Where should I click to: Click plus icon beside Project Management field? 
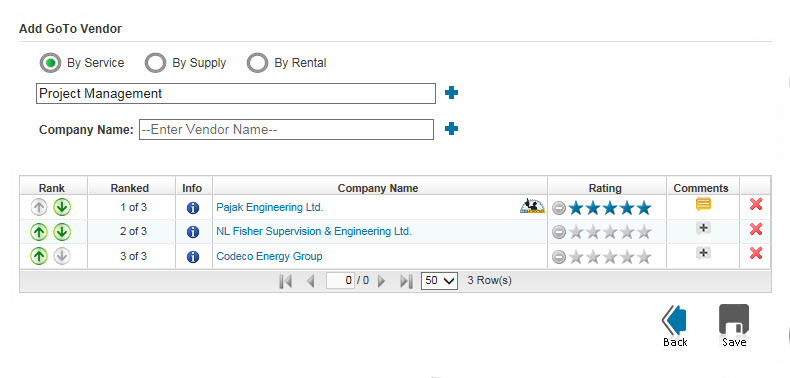click(x=451, y=93)
